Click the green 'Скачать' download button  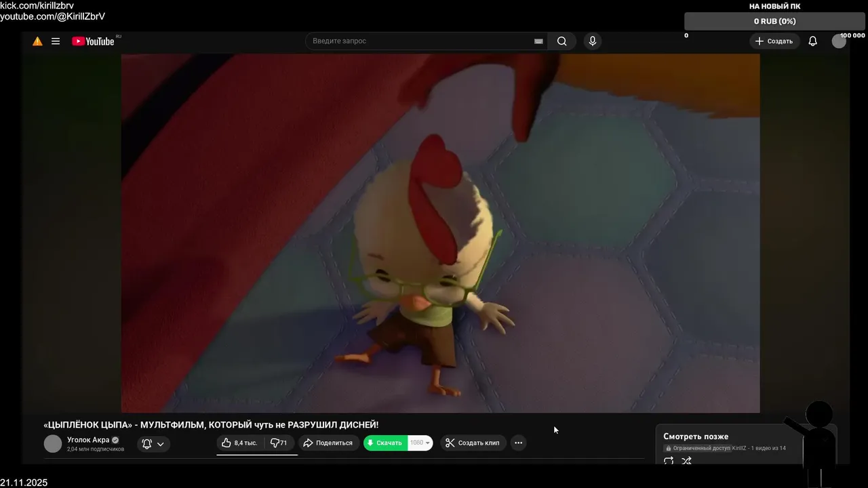click(385, 443)
